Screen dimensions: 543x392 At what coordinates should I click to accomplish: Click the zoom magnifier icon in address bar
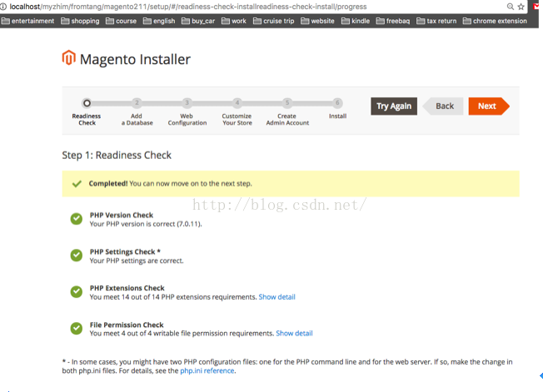[510, 7]
